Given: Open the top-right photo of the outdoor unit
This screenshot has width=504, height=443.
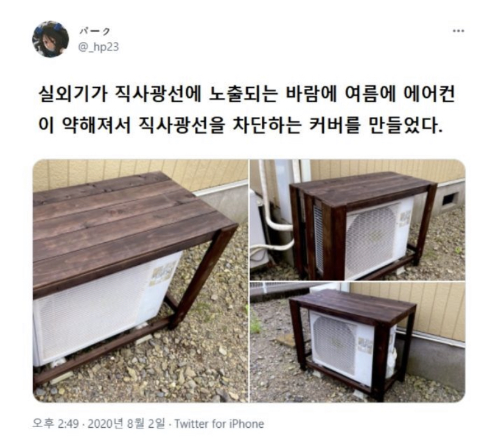Looking at the screenshot, I should point(357,220).
